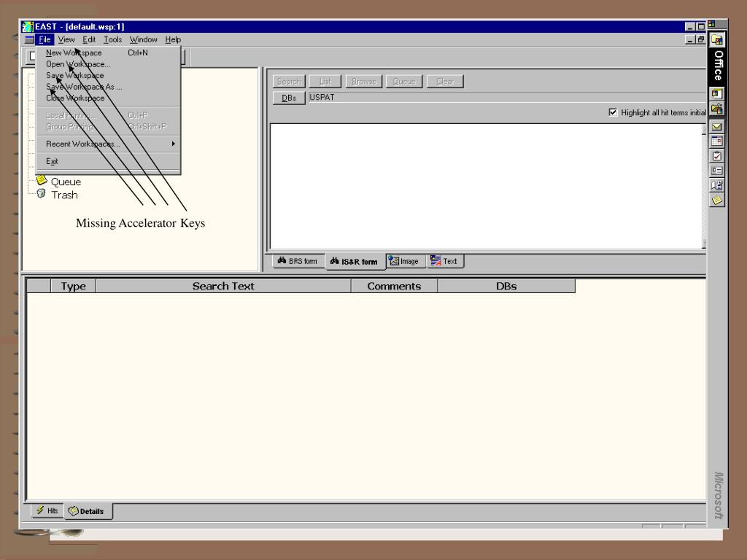The image size is (747, 560).
Task: Open the Help menu
Action: click(x=173, y=39)
